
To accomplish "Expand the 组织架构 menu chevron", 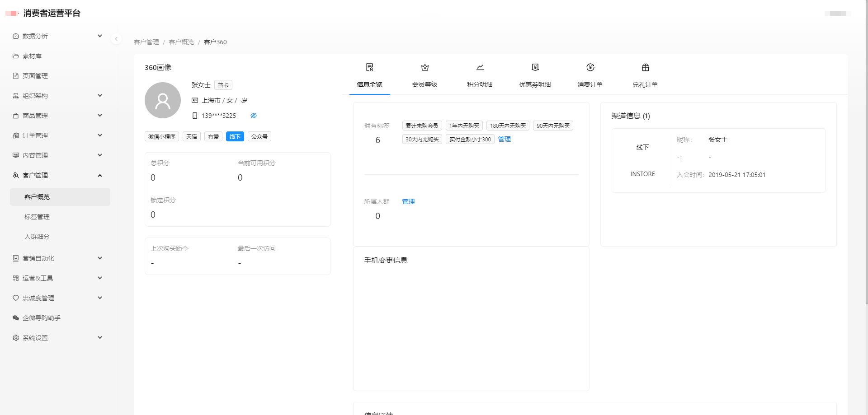I will 100,96.
